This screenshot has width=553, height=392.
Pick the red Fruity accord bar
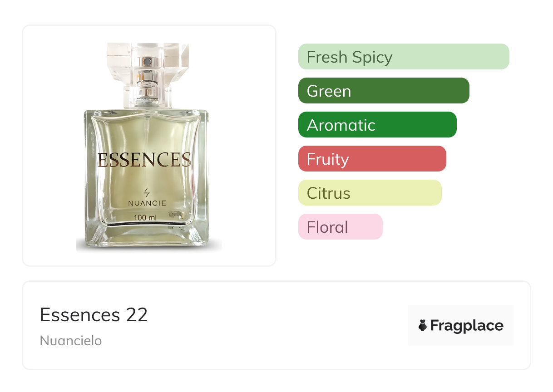coord(372,159)
